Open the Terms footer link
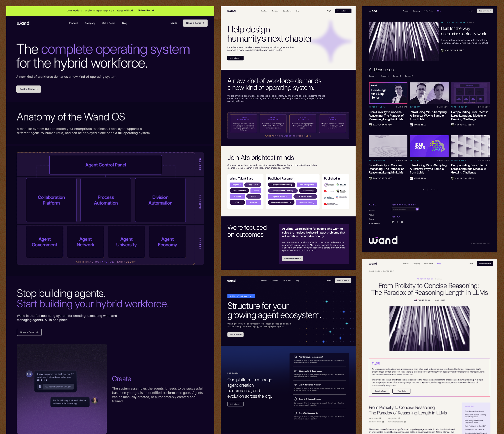The width and height of the screenshot is (504, 434). (x=371, y=219)
